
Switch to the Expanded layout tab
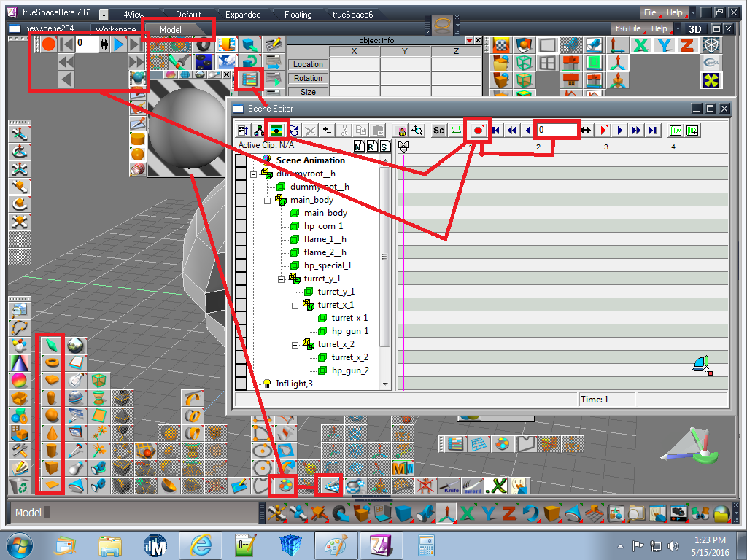(243, 15)
